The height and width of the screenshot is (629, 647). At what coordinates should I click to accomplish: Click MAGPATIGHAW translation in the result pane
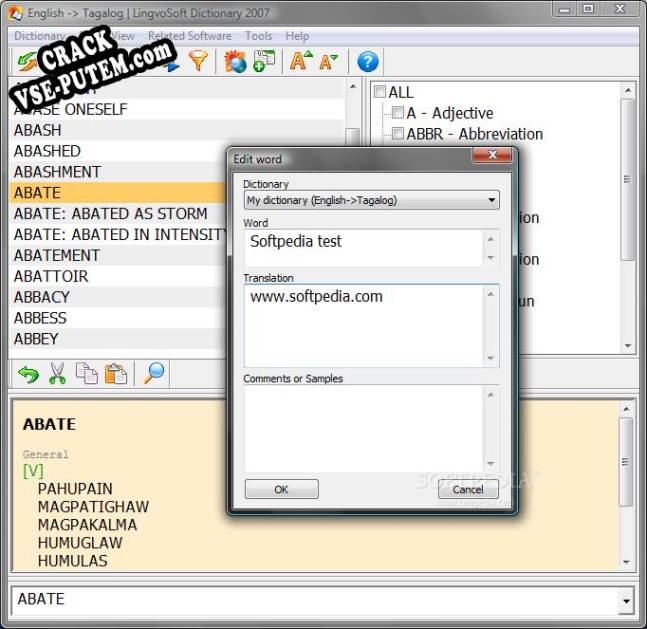(94, 507)
